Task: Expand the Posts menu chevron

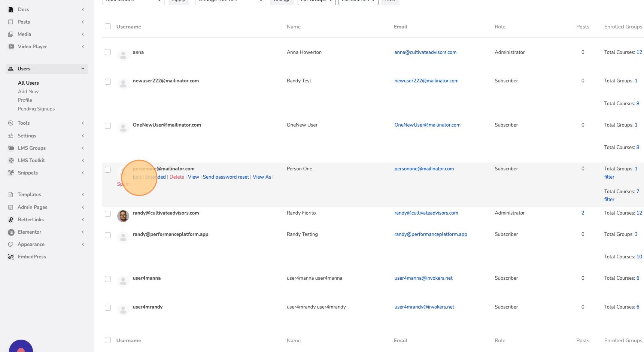Action: (83, 22)
